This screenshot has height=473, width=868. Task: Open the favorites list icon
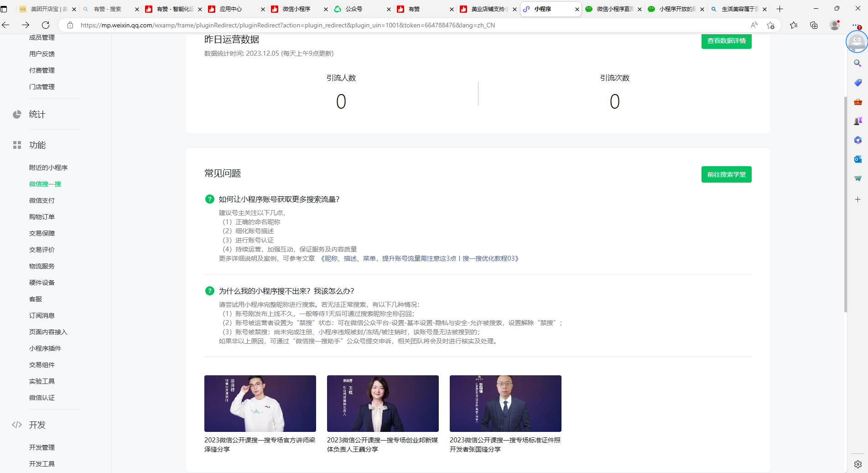[794, 25]
